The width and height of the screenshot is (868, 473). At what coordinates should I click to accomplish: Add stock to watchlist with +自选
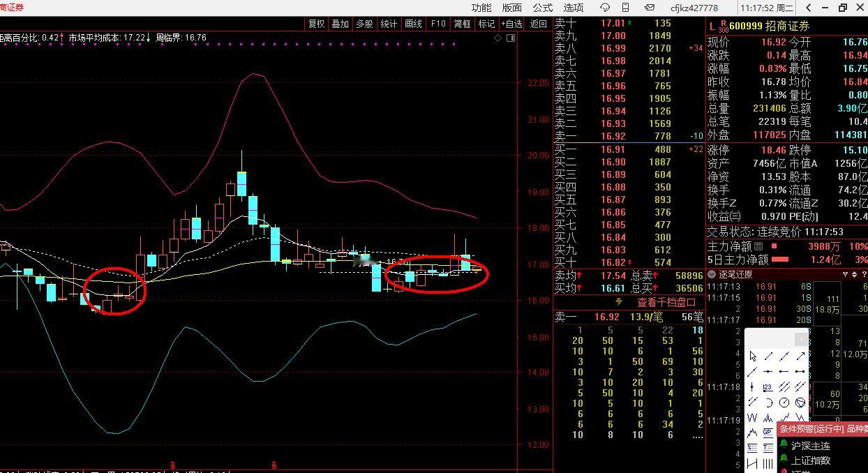tap(511, 24)
